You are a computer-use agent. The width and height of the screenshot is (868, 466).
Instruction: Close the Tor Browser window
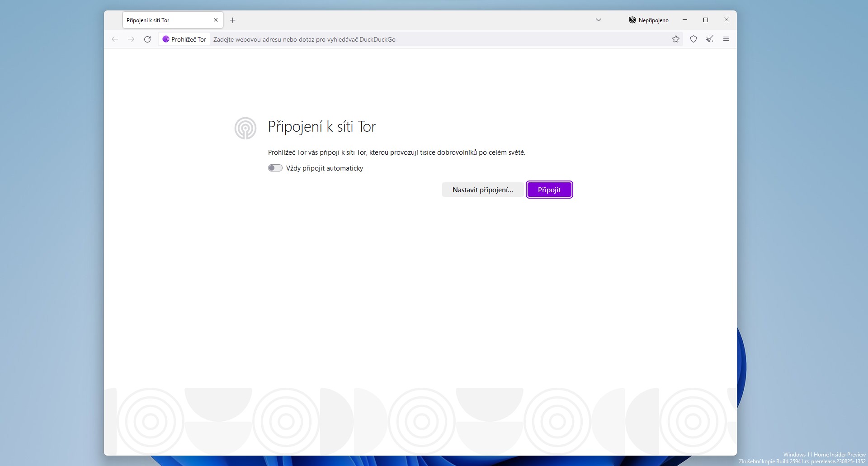(x=726, y=20)
